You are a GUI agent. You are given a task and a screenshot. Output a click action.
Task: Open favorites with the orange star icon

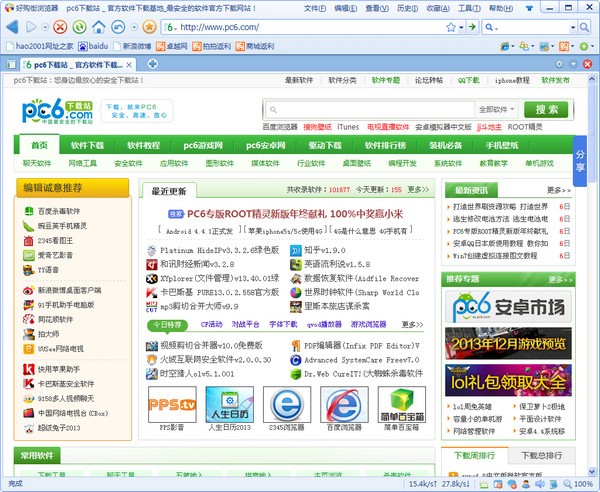pyautogui.click(x=149, y=27)
